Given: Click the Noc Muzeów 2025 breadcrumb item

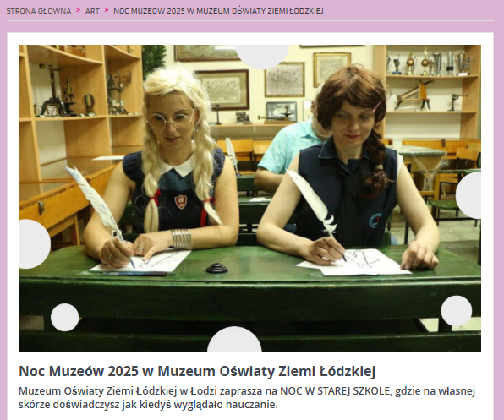Looking at the screenshot, I should point(218,11).
